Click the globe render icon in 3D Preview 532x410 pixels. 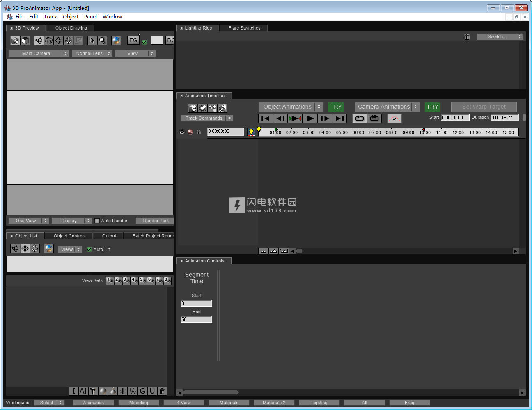pos(116,41)
